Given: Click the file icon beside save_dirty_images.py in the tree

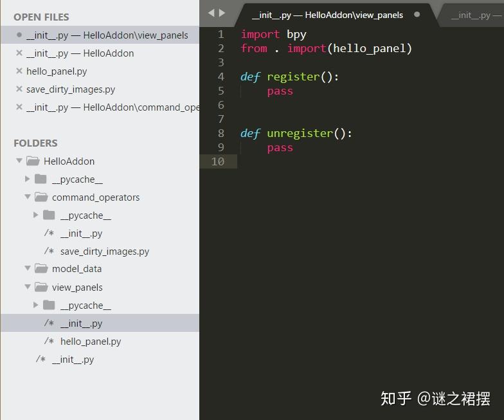Looking at the screenshot, I should point(49,251).
